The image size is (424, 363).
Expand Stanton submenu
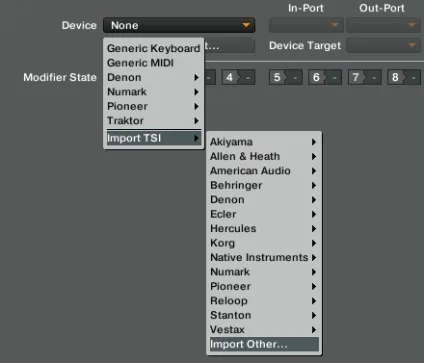coord(264,315)
